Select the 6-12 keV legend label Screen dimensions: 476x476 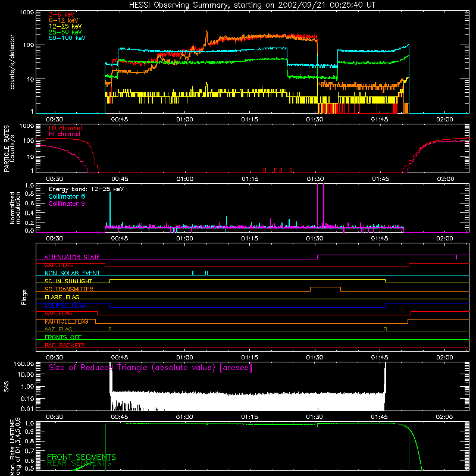click(x=64, y=20)
